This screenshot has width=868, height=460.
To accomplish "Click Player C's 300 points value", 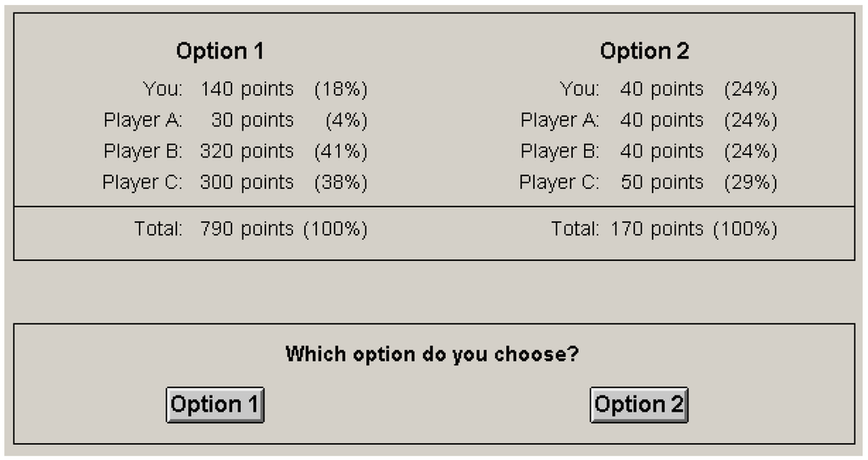I will click(247, 182).
